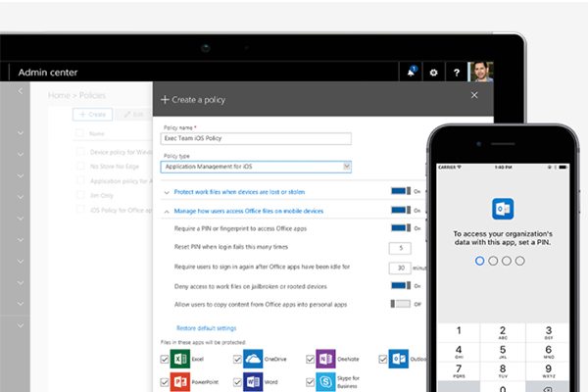Open the settings gear in header
Viewport: 588px width, 392px height.
(x=433, y=73)
